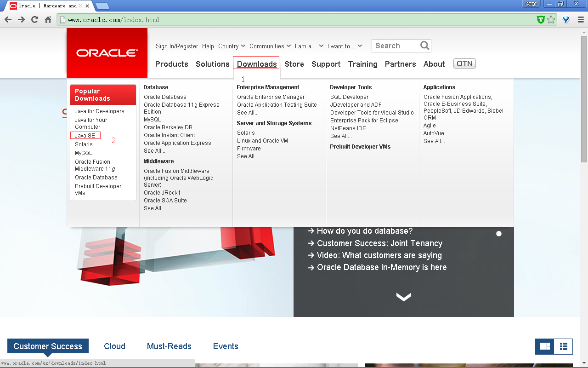
Task: Expand the 'I am a...' dropdown
Action: [309, 46]
